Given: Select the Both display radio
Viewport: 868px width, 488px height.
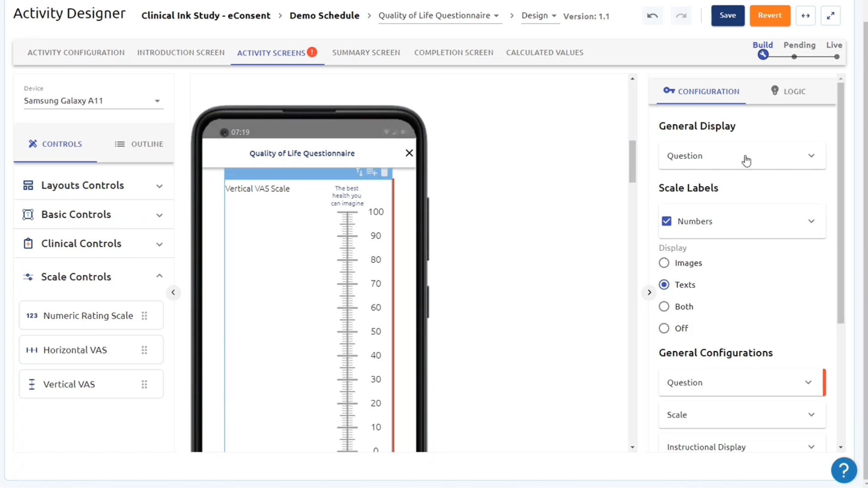Looking at the screenshot, I should pos(664,307).
